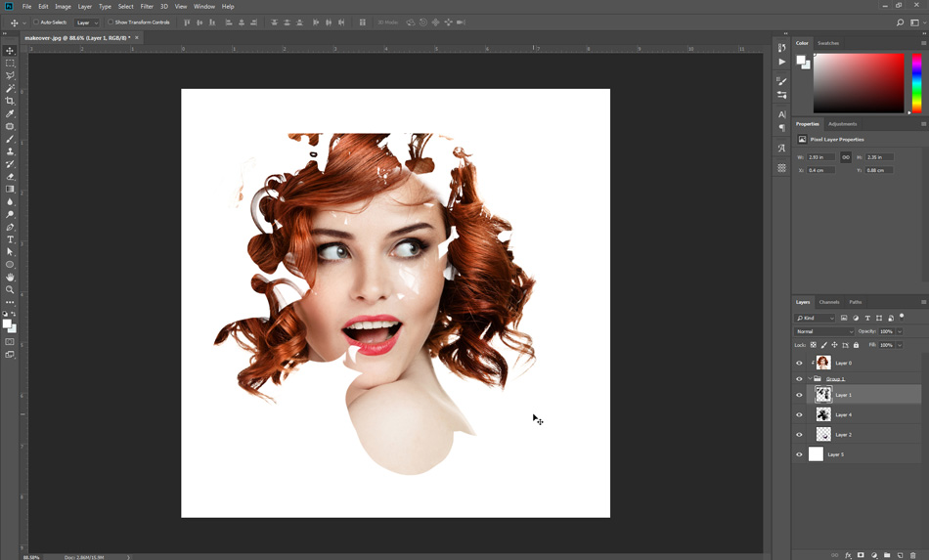929x560 pixels.
Task: Click the layer style fx icon
Action: [x=848, y=555]
